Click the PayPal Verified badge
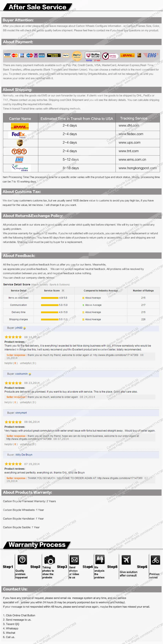The height and width of the screenshot is (644, 163). pos(77,56)
